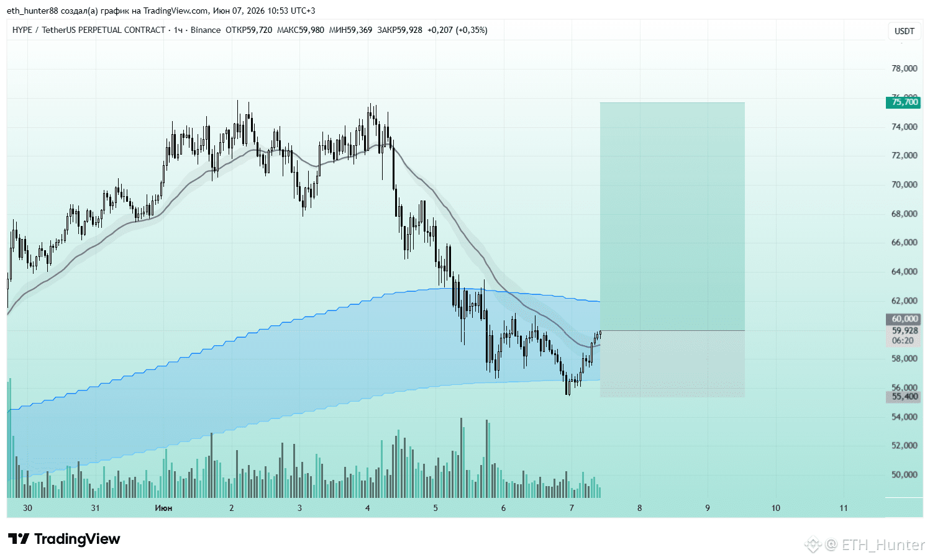Select the 55,400 stop-loss price label
Image resolution: width=930 pixels, height=560 pixels.
coord(903,397)
